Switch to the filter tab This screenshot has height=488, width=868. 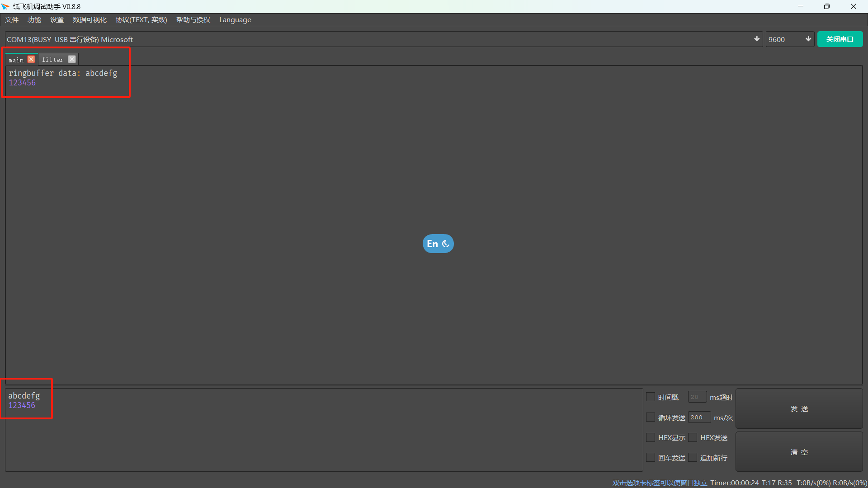(x=53, y=60)
